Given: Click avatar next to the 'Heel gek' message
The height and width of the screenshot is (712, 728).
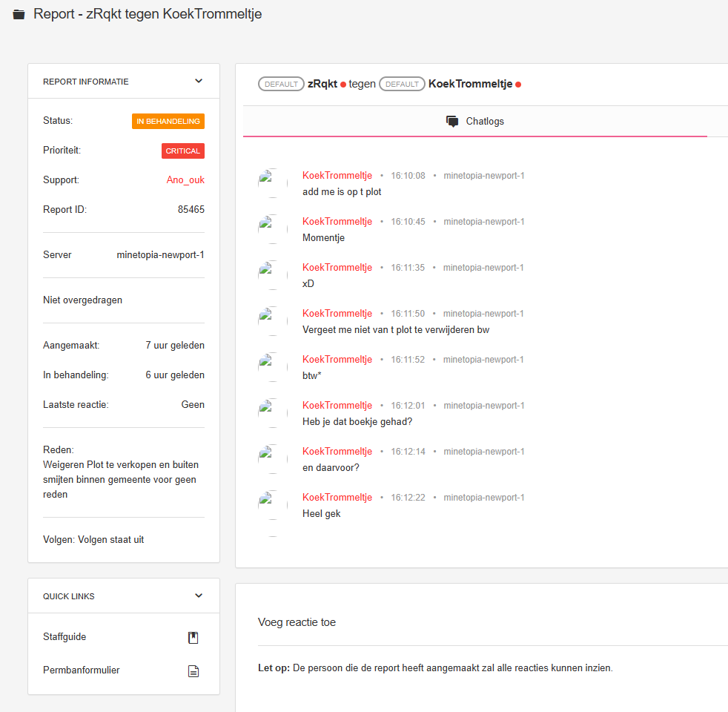Looking at the screenshot, I should tap(272, 505).
